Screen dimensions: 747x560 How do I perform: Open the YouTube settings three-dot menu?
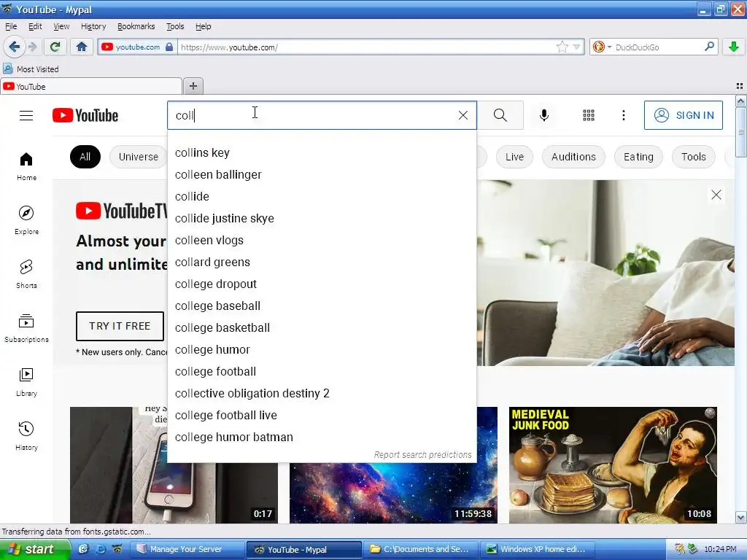pyautogui.click(x=624, y=115)
